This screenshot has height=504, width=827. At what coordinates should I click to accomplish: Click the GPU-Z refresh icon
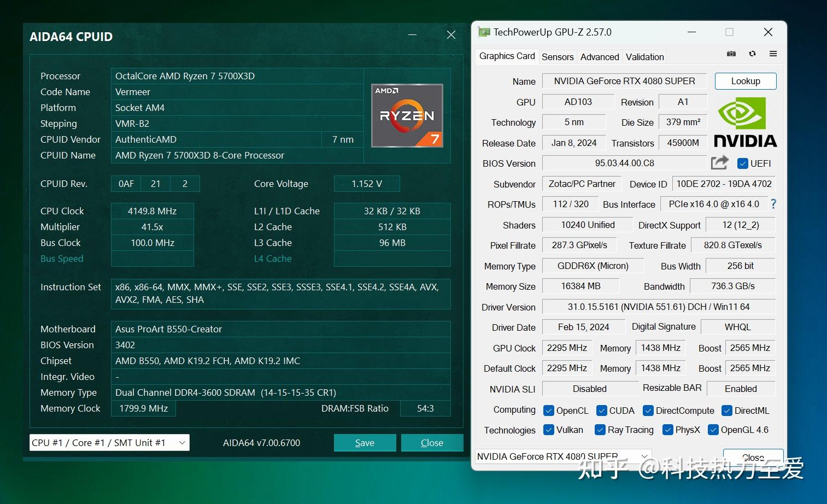[x=752, y=54]
